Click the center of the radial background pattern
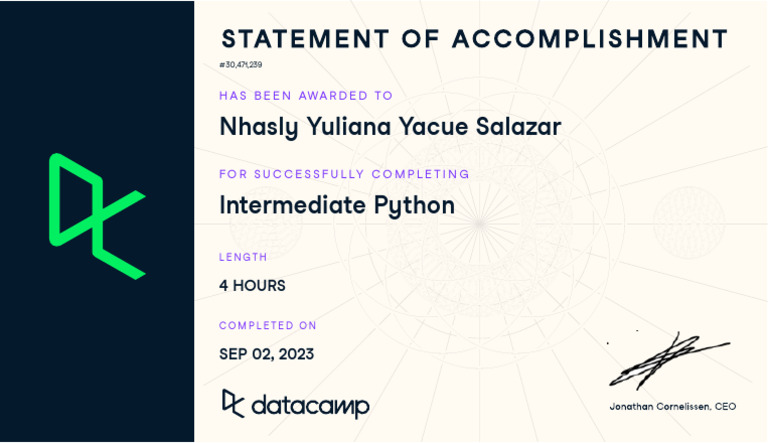 coord(480,224)
